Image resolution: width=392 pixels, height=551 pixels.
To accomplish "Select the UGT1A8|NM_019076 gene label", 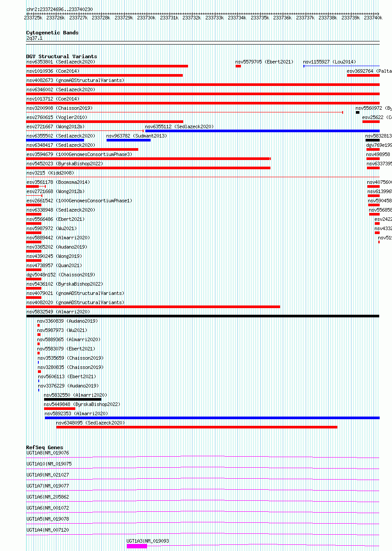I will point(48,453).
